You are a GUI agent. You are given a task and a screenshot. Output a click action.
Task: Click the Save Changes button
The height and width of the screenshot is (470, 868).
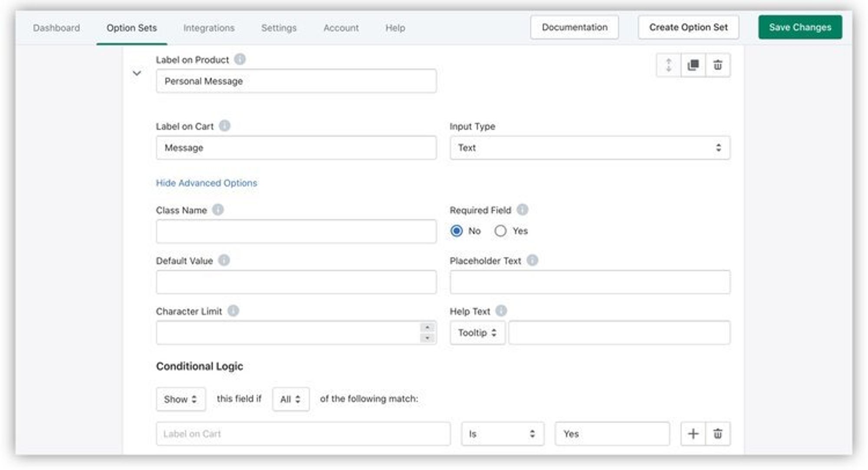pos(800,27)
